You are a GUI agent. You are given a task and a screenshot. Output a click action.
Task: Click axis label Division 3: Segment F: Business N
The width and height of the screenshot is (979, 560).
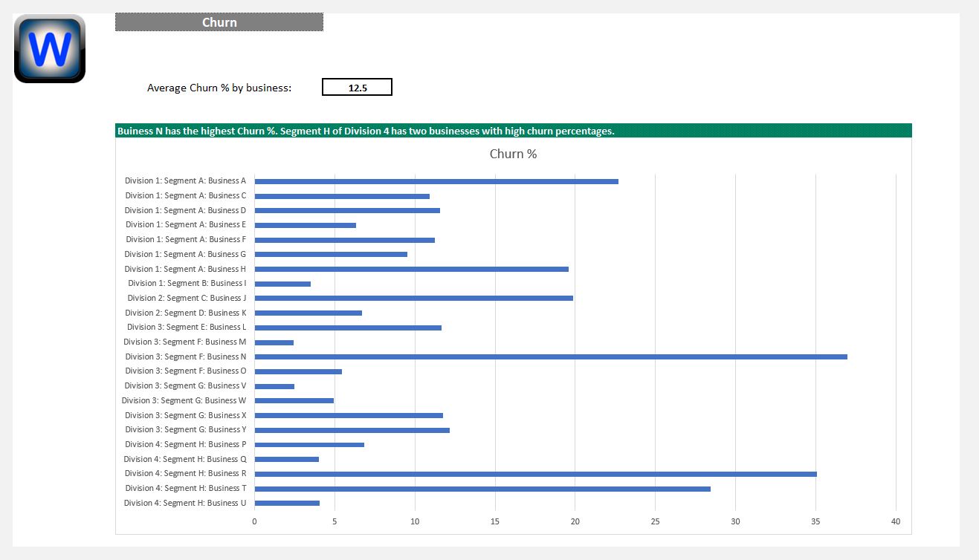pos(185,356)
